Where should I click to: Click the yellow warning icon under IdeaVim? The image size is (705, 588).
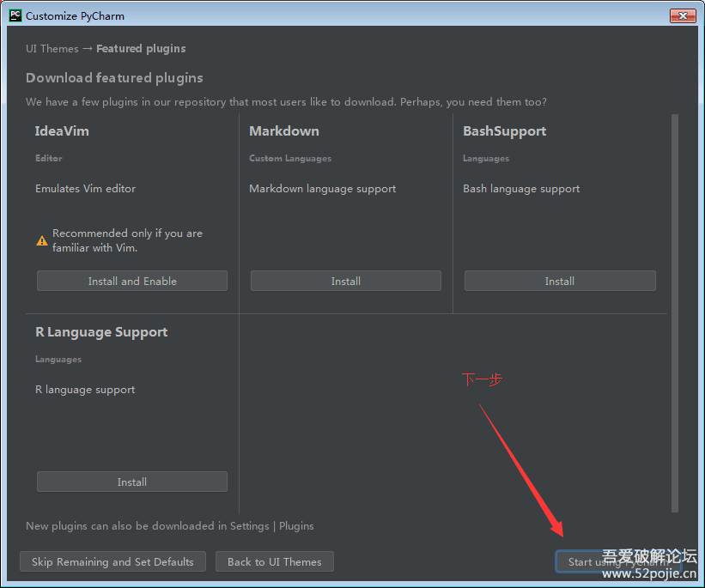click(42, 241)
